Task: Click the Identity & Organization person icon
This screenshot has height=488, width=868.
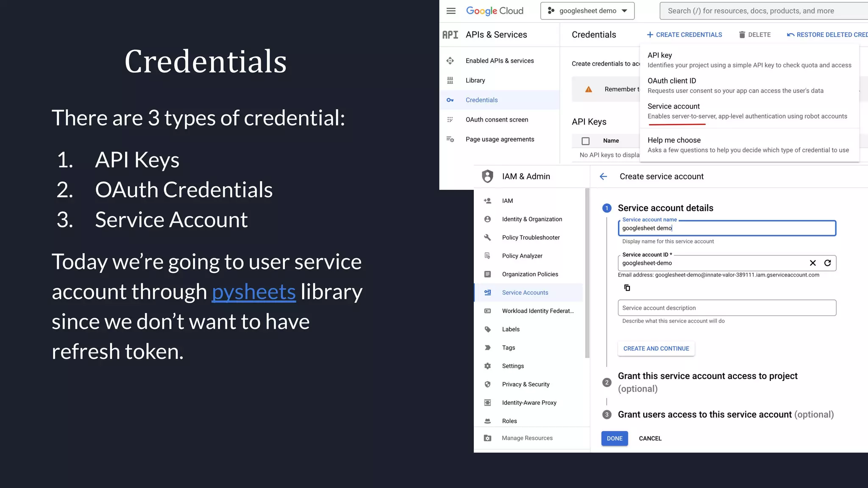Action: [x=487, y=219]
